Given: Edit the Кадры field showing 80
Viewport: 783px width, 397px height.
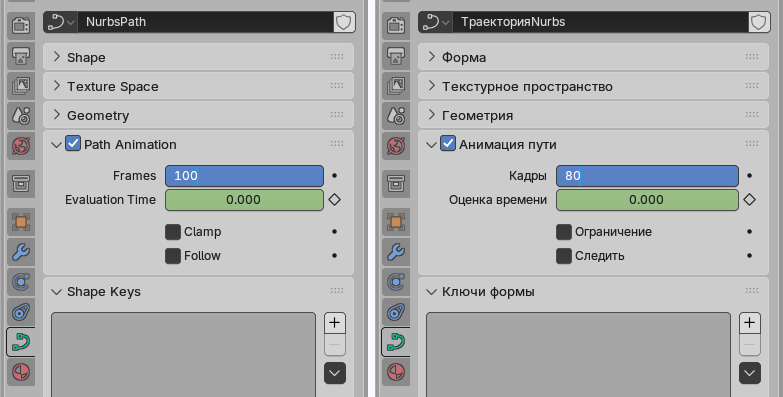Looking at the screenshot, I should tap(647, 176).
